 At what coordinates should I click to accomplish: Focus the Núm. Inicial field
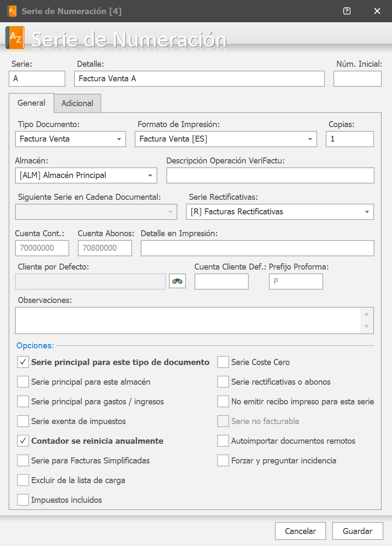click(357, 79)
